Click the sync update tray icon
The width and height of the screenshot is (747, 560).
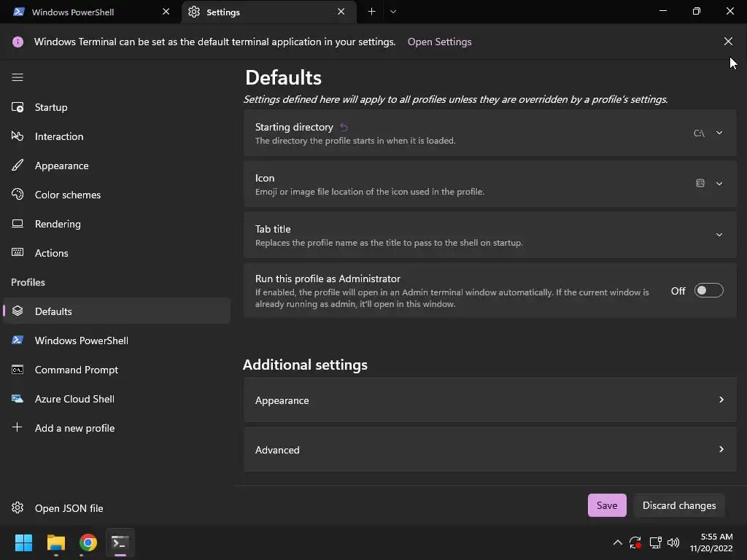click(635, 542)
